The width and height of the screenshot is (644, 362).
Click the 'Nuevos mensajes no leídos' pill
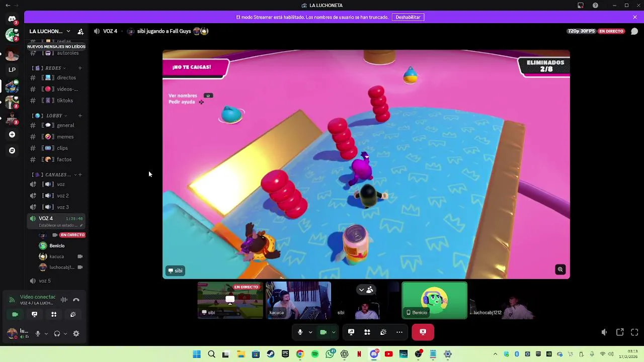(x=56, y=47)
